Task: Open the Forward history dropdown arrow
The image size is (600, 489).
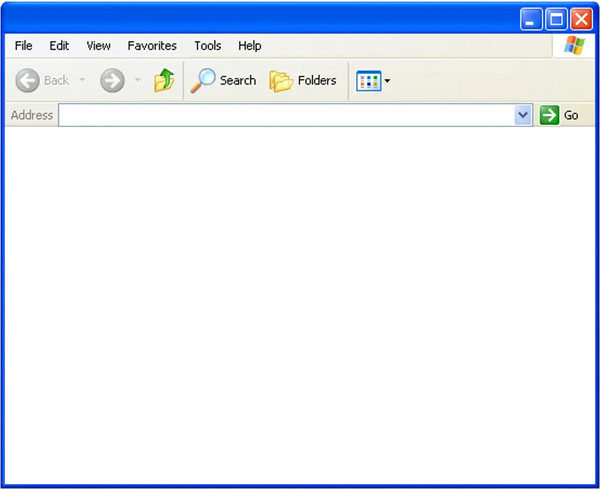Action: (x=138, y=80)
